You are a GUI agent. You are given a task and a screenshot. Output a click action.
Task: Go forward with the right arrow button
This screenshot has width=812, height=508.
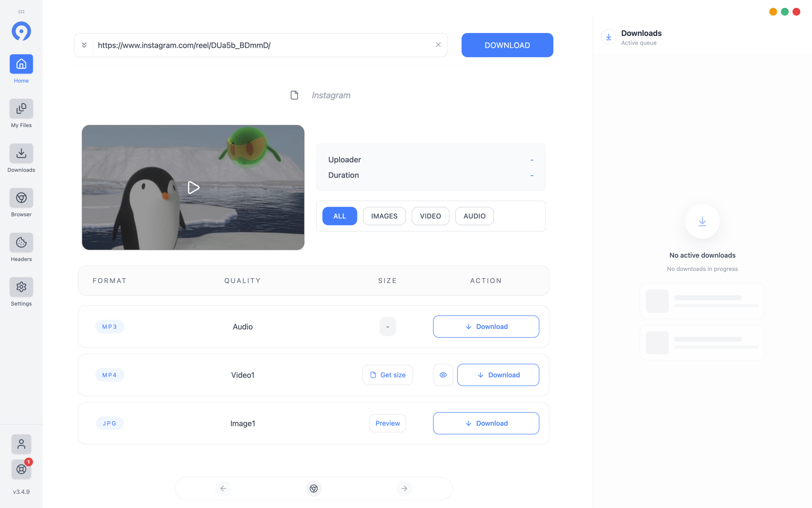click(404, 489)
